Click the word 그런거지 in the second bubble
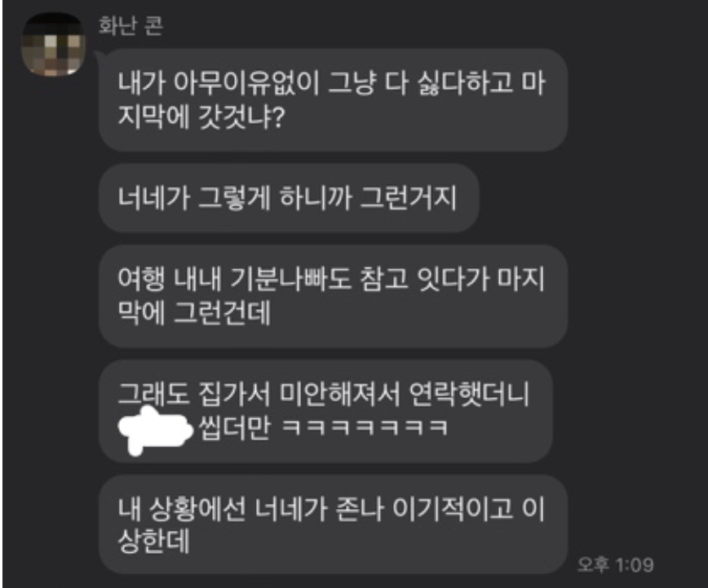Screen dimensions: 708x588 [409, 197]
